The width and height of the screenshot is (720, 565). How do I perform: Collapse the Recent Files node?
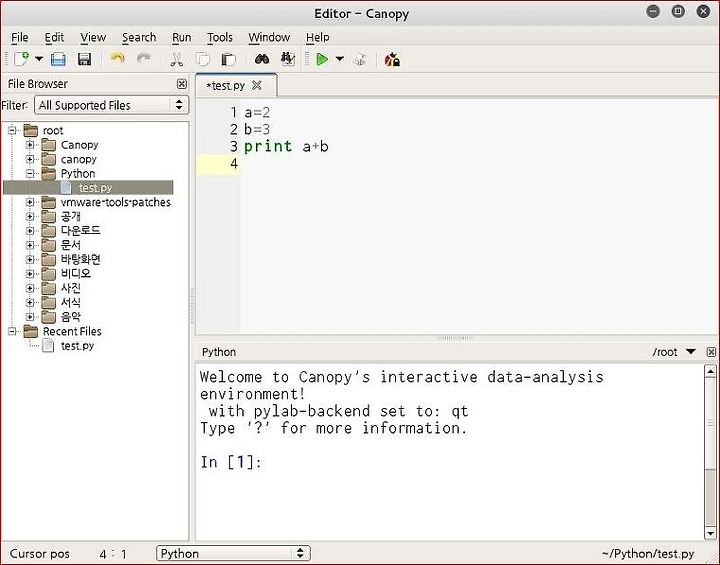click(12, 331)
